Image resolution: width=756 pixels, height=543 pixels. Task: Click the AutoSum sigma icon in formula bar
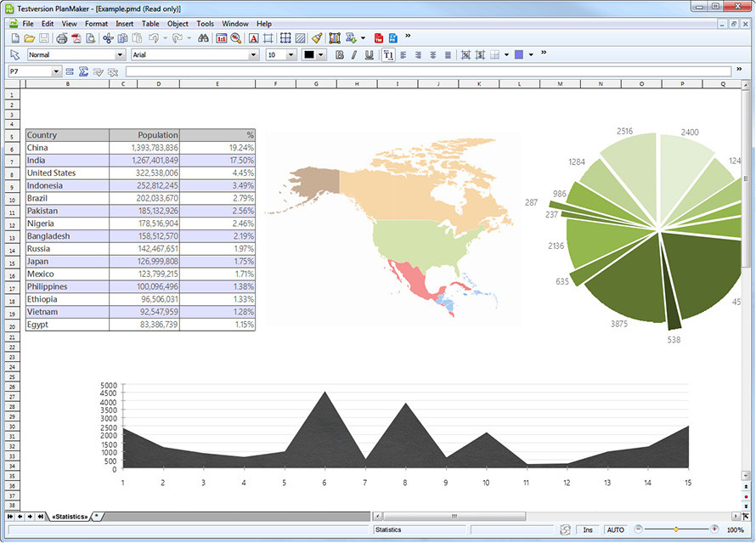pos(83,72)
